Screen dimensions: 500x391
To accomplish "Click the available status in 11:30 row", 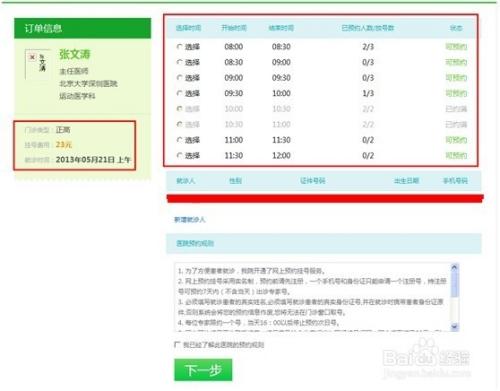I will tap(456, 155).
